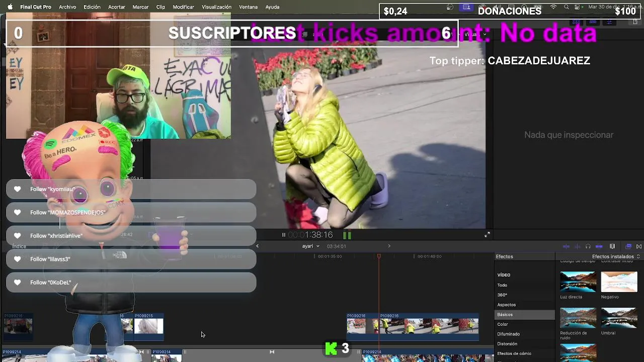This screenshot has height=362, width=644.
Task: Click the Índice timeline index button
Action: (19, 246)
